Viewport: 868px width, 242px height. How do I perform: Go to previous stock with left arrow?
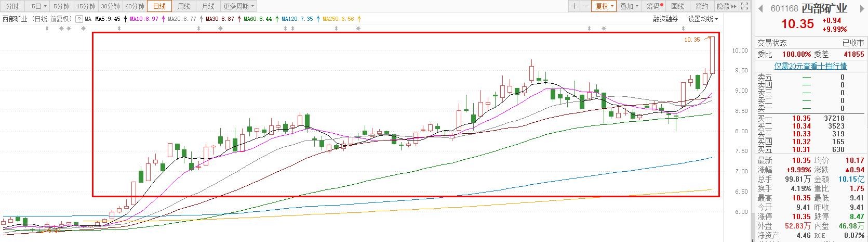point(761,8)
